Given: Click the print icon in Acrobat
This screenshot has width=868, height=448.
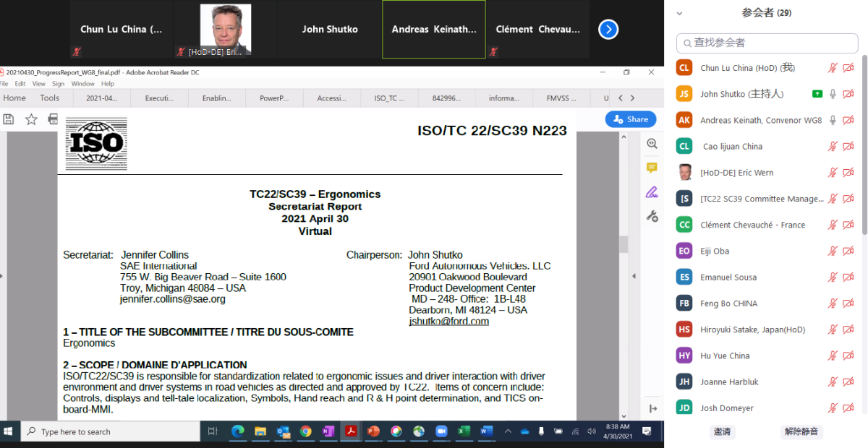Looking at the screenshot, I should [x=53, y=119].
